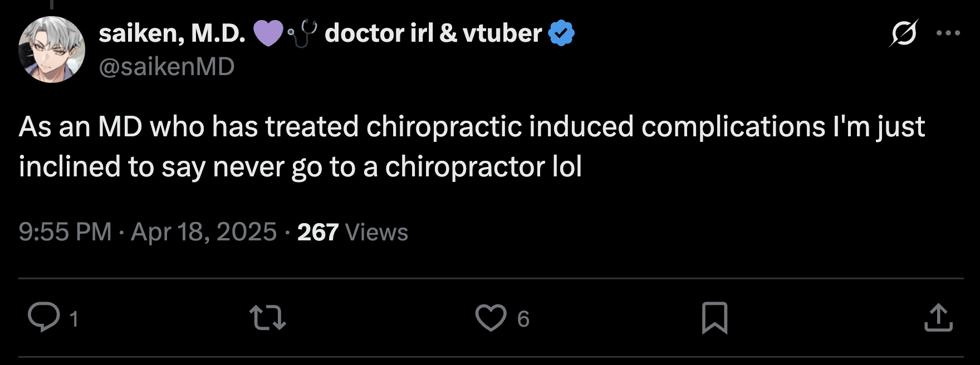980x365 pixels.
Task: Click the "9:55 PM" timestamp
Action: point(65,231)
